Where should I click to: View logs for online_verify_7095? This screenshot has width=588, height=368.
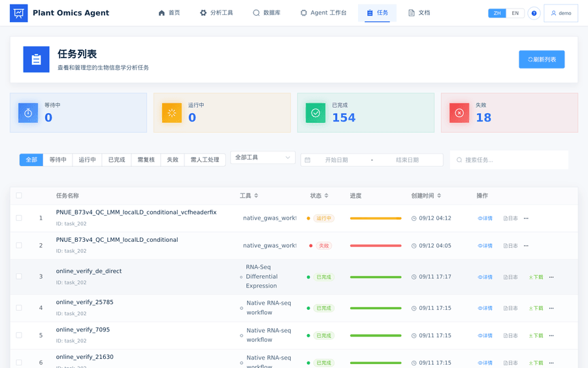click(x=510, y=336)
